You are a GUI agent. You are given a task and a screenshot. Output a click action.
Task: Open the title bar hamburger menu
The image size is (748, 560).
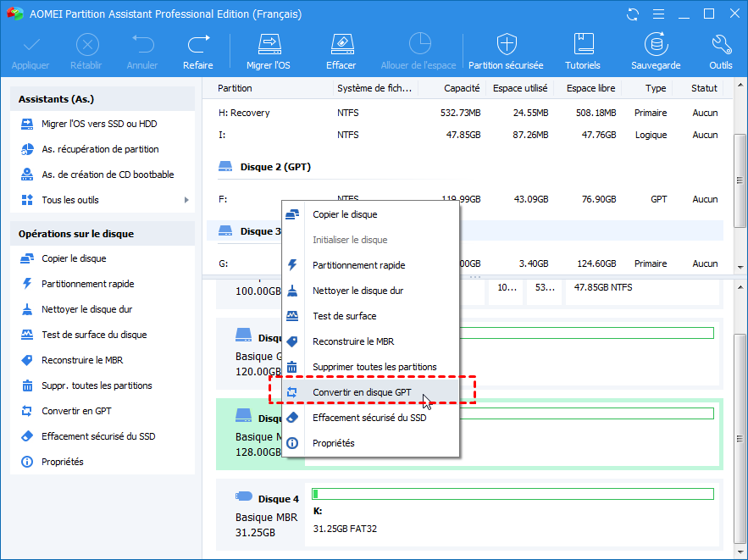point(658,14)
